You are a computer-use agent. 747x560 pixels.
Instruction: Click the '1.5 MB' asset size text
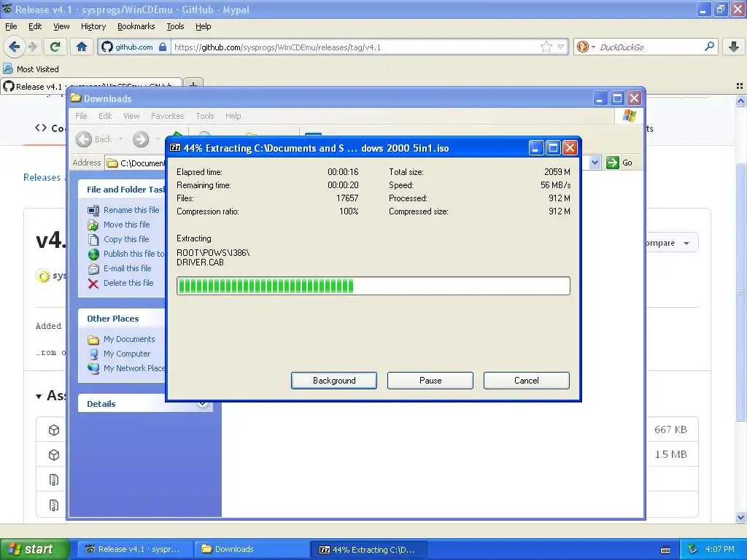[671, 454]
